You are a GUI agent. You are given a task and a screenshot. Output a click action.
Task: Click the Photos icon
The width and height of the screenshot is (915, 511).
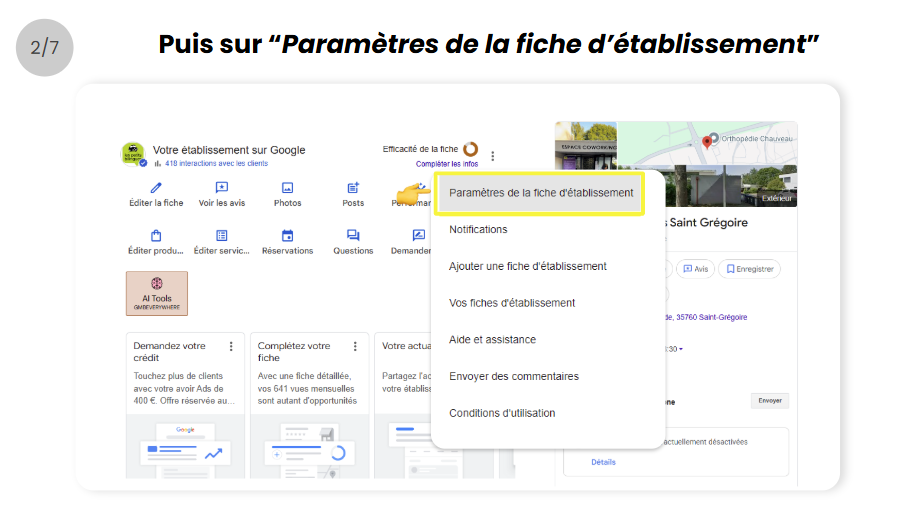[x=287, y=188]
